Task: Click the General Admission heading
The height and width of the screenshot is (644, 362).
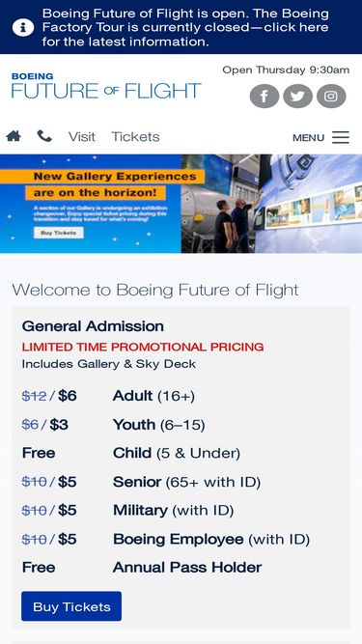Action: pyautogui.click(x=93, y=326)
